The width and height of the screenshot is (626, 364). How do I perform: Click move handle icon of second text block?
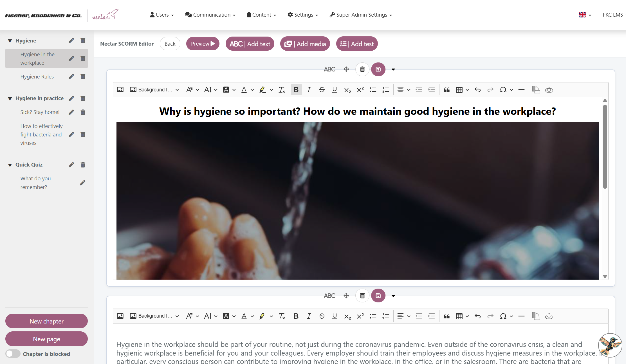(x=346, y=296)
